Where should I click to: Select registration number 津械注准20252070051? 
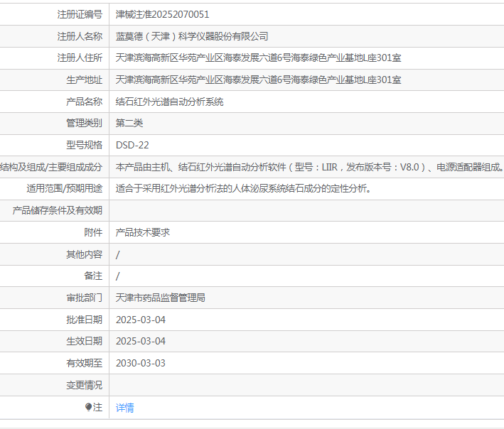[x=162, y=14]
